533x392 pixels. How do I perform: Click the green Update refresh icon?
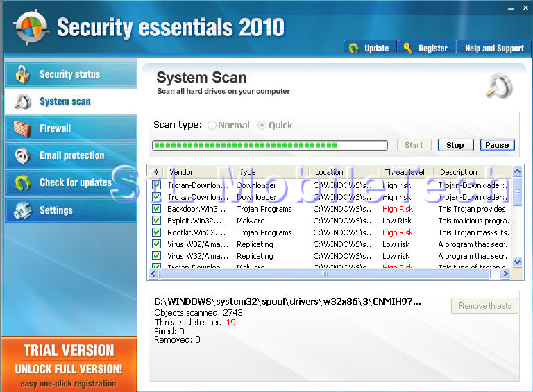354,49
